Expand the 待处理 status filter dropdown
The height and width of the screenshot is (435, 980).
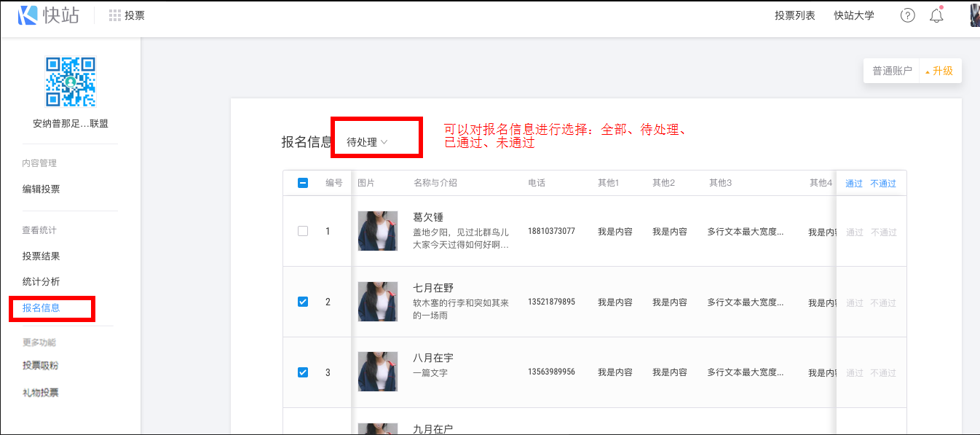367,142
